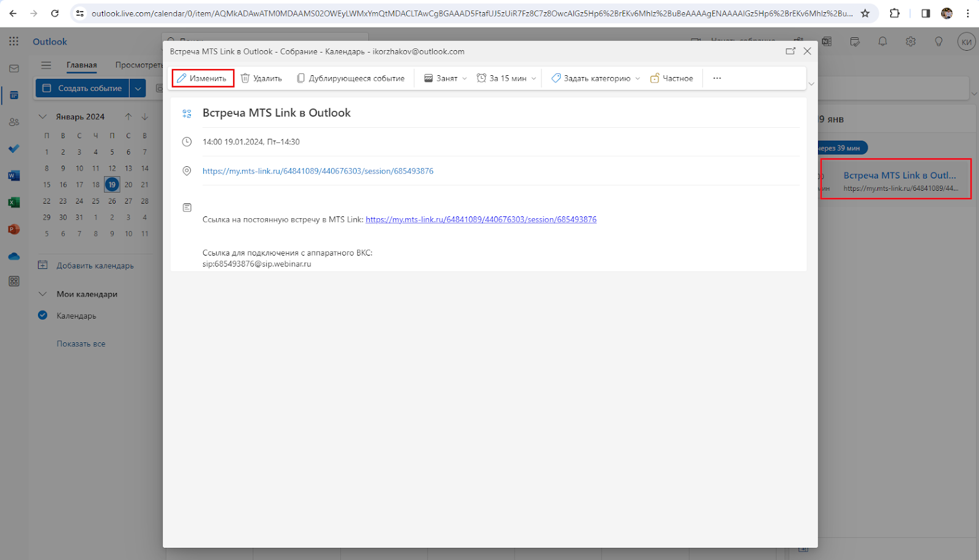
Task: Pop out event dialog into new window
Action: click(791, 51)
